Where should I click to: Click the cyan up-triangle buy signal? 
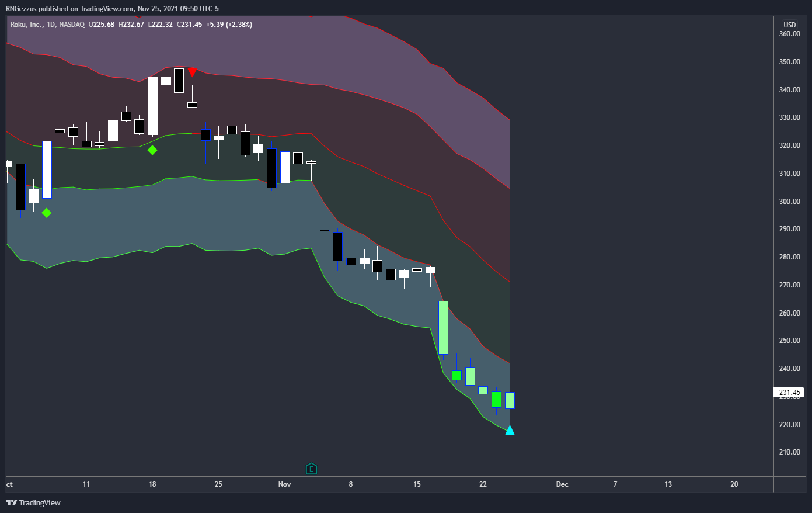510,430
